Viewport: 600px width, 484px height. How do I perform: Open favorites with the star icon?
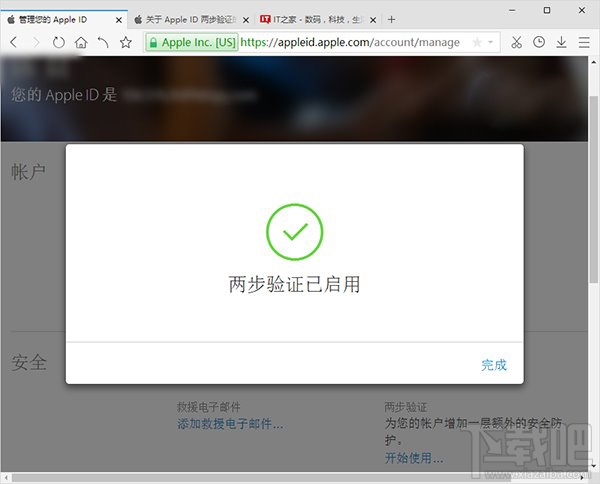pyautogui.click(x=126, y=42)
